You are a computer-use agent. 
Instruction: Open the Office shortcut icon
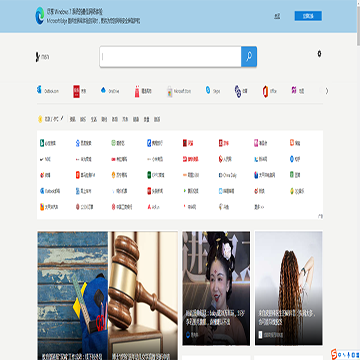(x=265, y=91)
